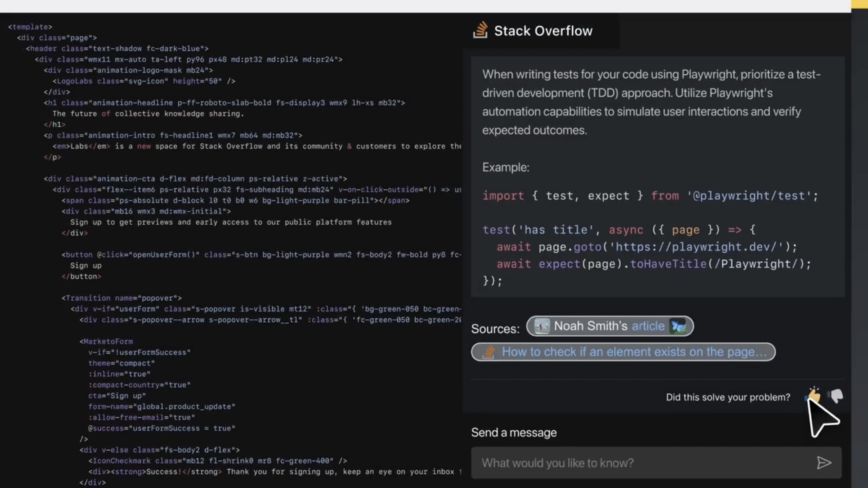Click the div class="animation-logo-mask mb24" line
Viewport: 868px width, 488px height.
tap(128, 70)
